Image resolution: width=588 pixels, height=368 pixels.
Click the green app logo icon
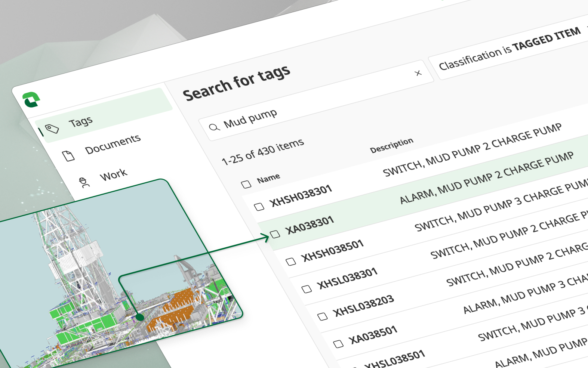coord(31,100)
